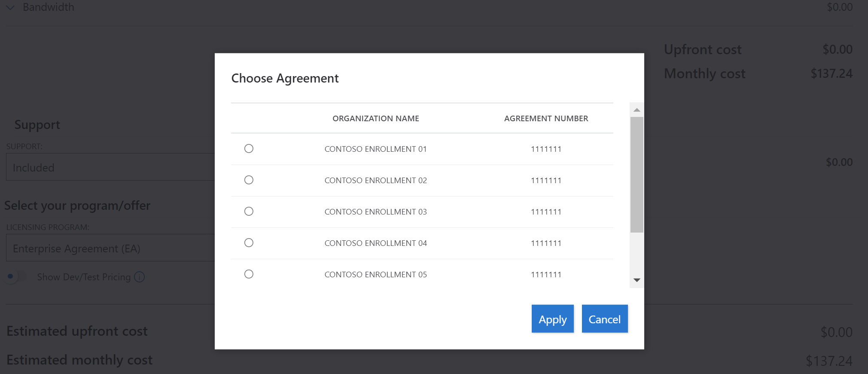Click the CONTOSO ENROLLMENT 03 row name
This screenshot has height=374, width=868.
click(375, 212)
